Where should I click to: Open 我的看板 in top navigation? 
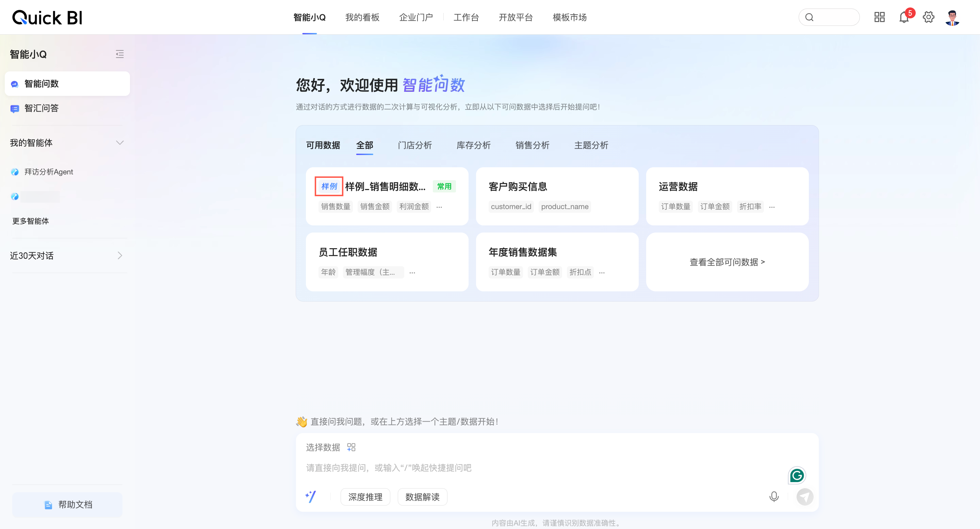point(362,17)
